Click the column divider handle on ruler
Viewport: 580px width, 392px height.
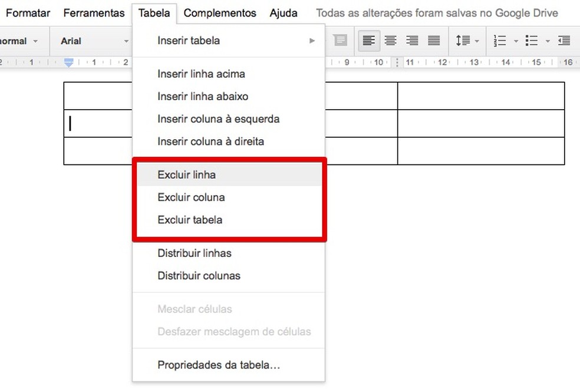point(397,62)
